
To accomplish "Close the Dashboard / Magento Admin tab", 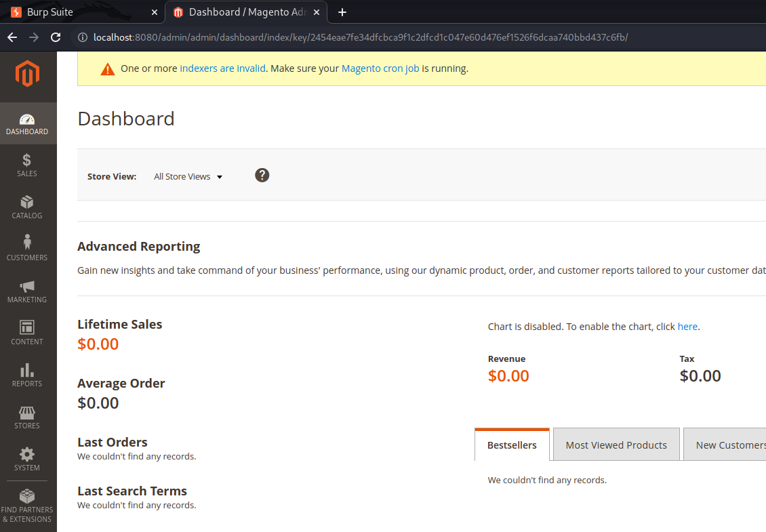I will click(317, 12).
